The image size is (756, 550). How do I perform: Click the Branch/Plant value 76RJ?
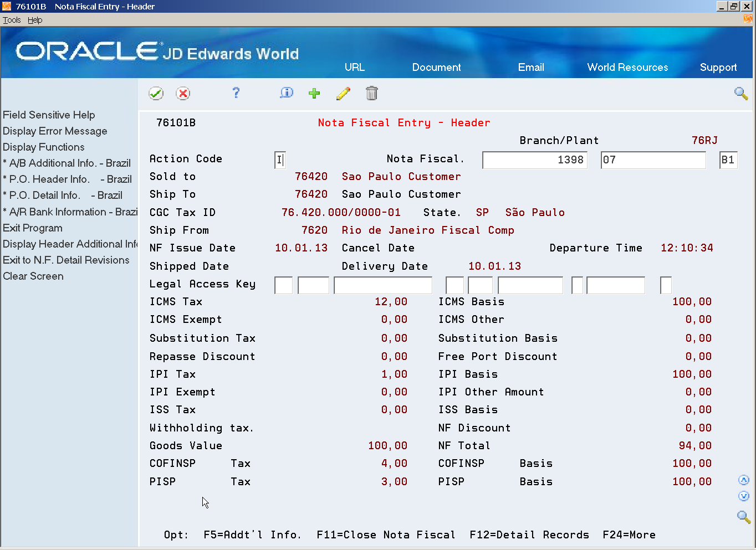pyautogui.click(x=704, y=140)
